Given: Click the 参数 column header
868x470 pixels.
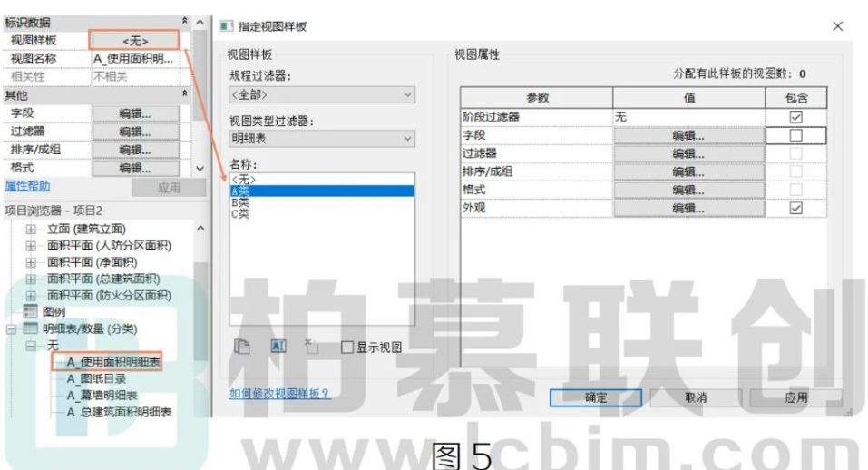Looking at the screenshot, I should click(536, 97).
